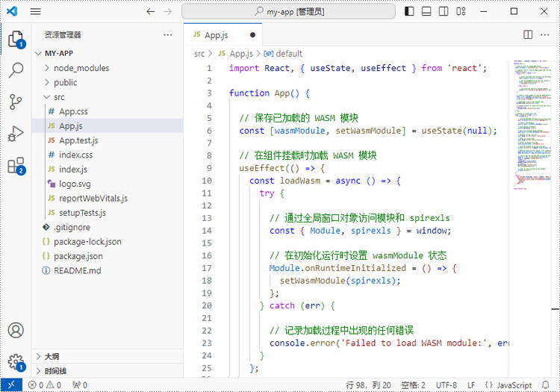
Task: Split the editor to the right
Action: tap(528, 34)
